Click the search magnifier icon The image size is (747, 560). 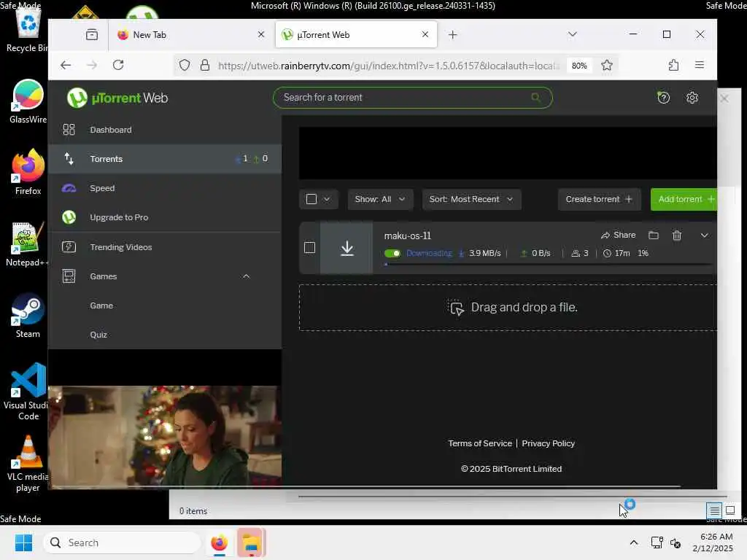coord(536,98)
